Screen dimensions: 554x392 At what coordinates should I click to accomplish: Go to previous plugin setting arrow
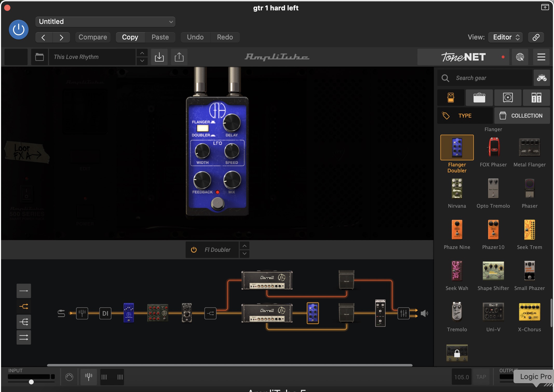coord(44,37)
